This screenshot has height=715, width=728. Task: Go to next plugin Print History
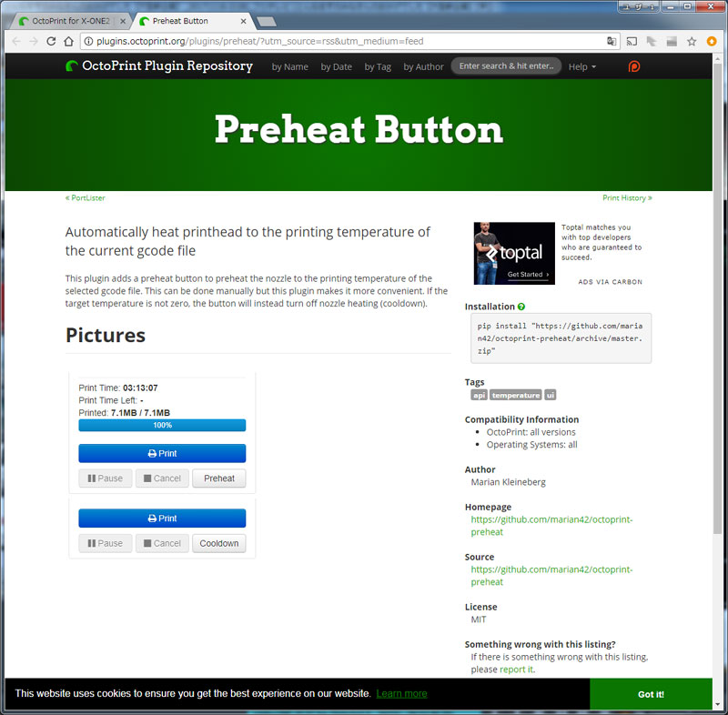click(x=627, y=198)
